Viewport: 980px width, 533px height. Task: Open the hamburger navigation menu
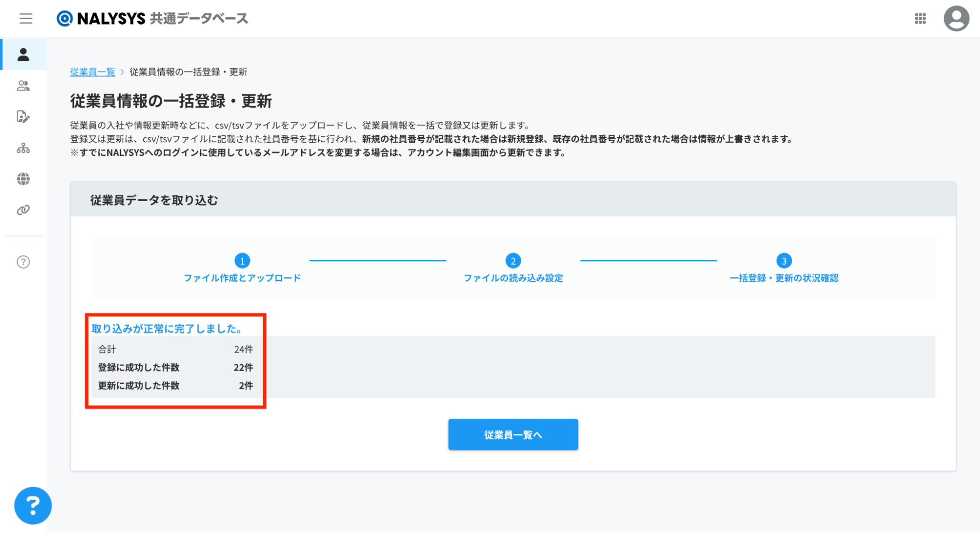pos(25,19)
